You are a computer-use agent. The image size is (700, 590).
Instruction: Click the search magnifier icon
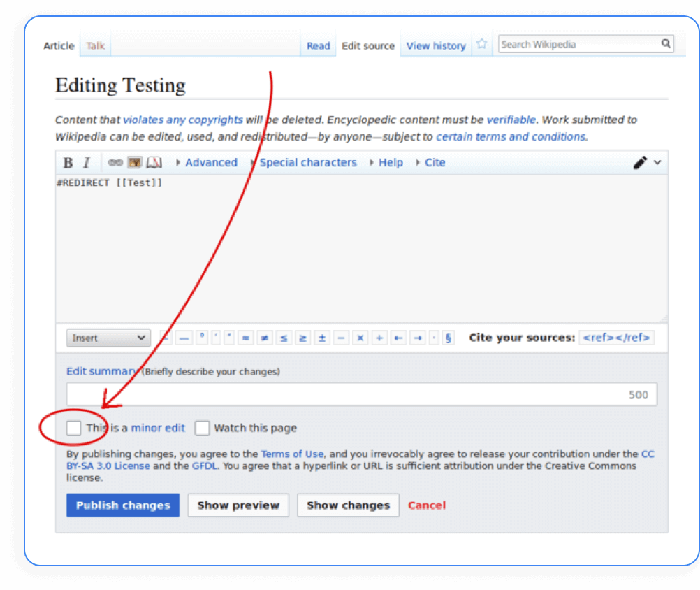click(666, 43)
